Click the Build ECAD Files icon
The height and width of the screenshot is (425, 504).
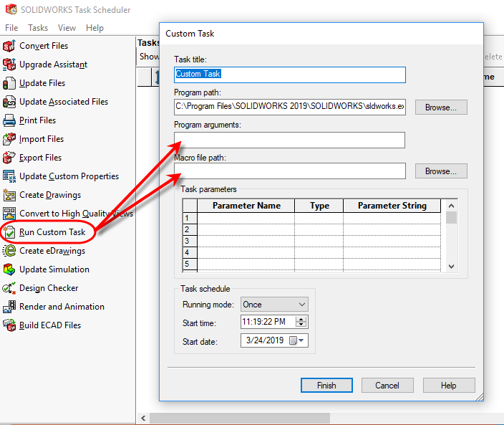tap(9, 325)
